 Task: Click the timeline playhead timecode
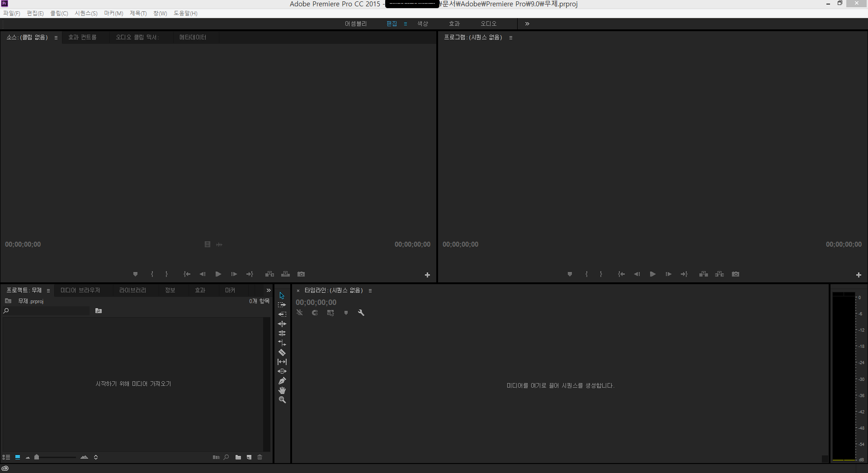tap(316, 302)
